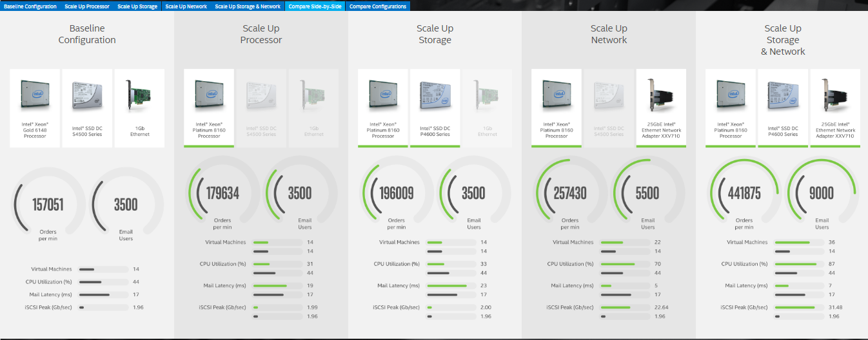Click the Intel Xeon Gold 6148 Processor card
The image size is (868, 340).
tap(35, 108)
